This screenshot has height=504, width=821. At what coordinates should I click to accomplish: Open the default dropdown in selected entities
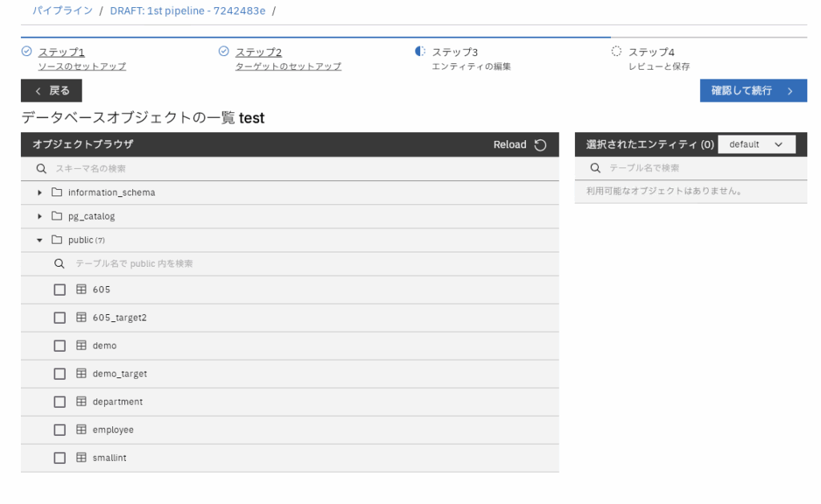[x=756, y=144]
